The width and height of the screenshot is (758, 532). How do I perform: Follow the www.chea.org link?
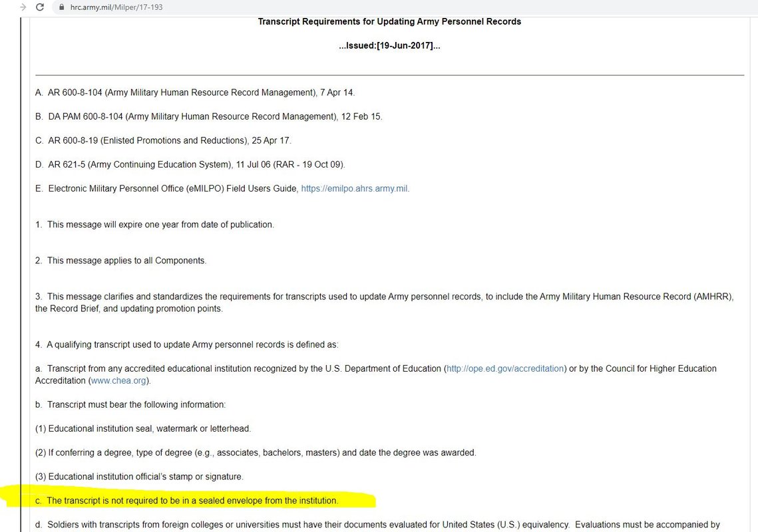(119, 381)
